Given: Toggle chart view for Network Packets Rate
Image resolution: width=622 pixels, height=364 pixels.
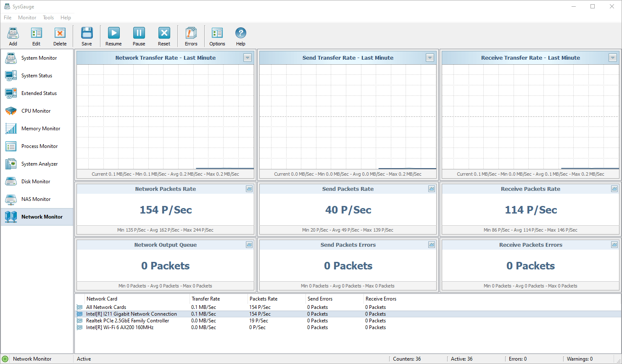Looking at the screenshot, I should 249,189.
